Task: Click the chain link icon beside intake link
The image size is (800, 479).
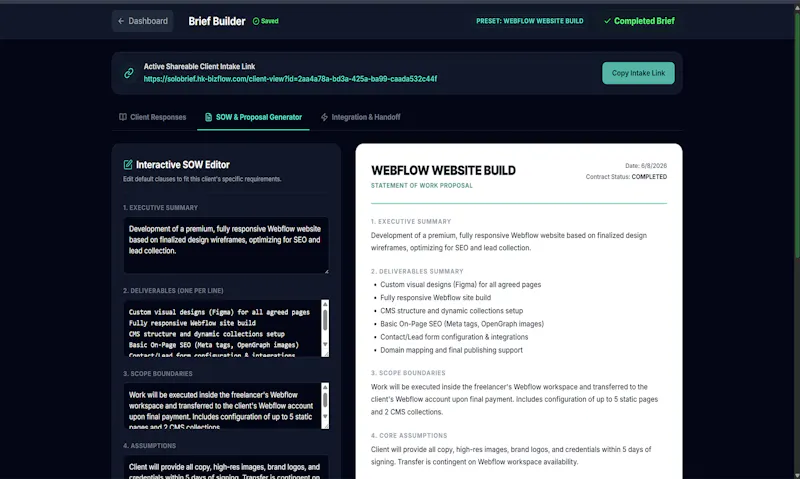Action: pyautogui.click(x=129, y=73)
